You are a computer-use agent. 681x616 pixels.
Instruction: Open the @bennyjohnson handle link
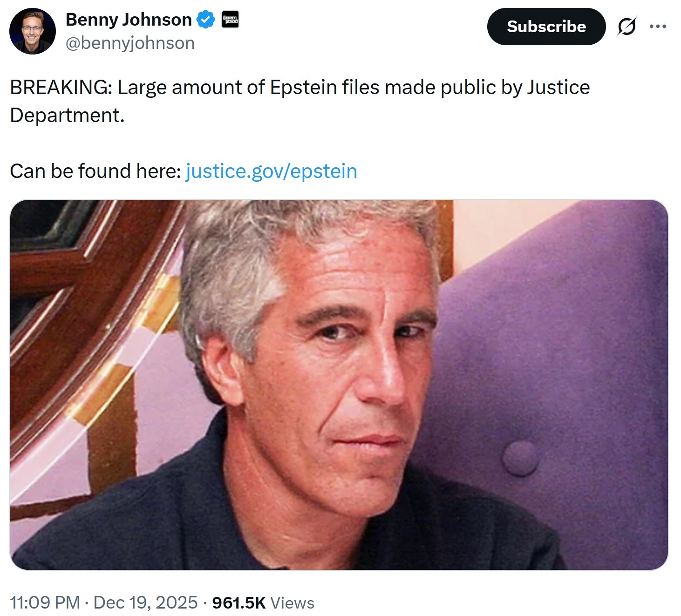130,43
